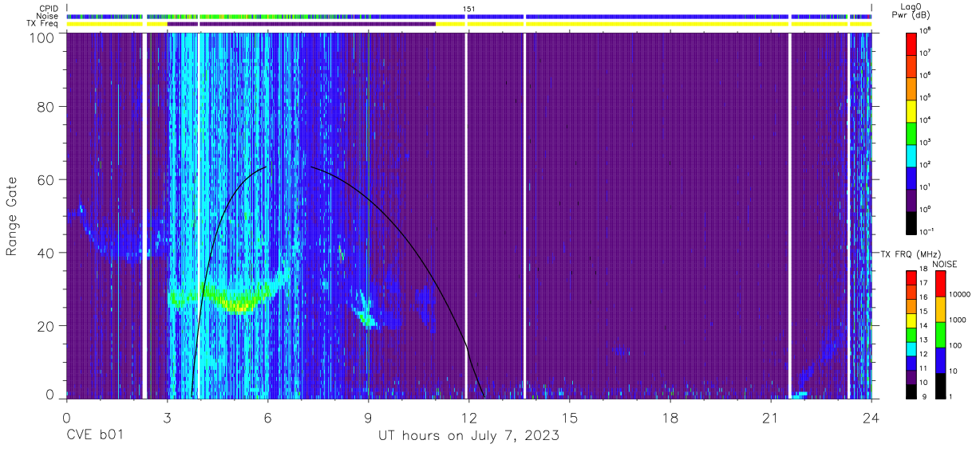Click the green echo patch near 9 UT, gate 22

pos(366,319)
